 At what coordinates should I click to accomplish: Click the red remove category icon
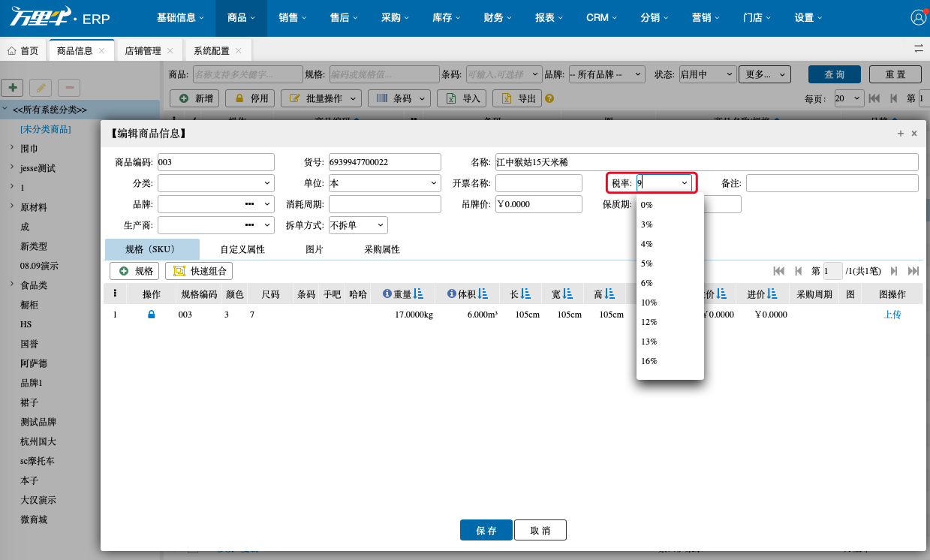[69, 88]
